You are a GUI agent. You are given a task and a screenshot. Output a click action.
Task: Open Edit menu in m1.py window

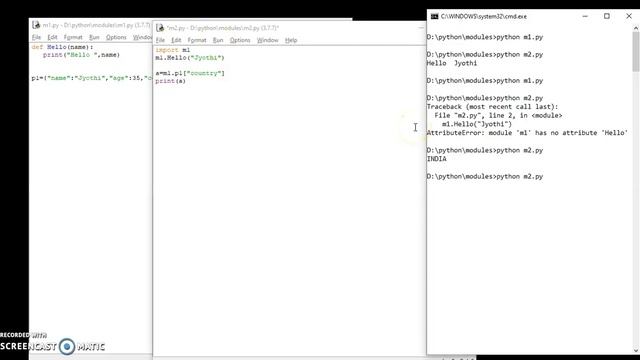[x=52, y=37]
